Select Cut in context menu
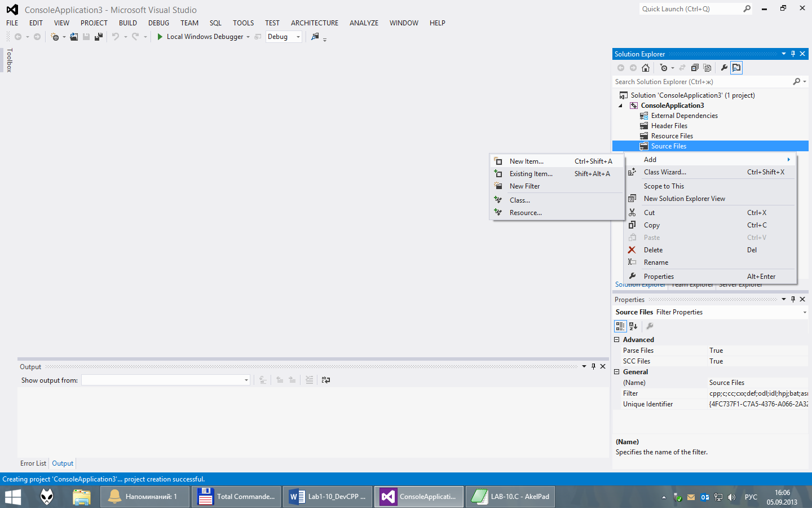Viewport: 812px width, 508px height. (710, 213)
